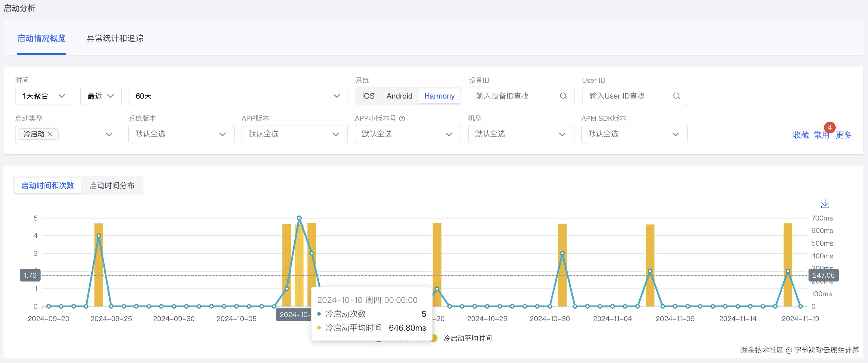Click the 收藏 link
Screen dimensions: 868x363
coord(801,135)
